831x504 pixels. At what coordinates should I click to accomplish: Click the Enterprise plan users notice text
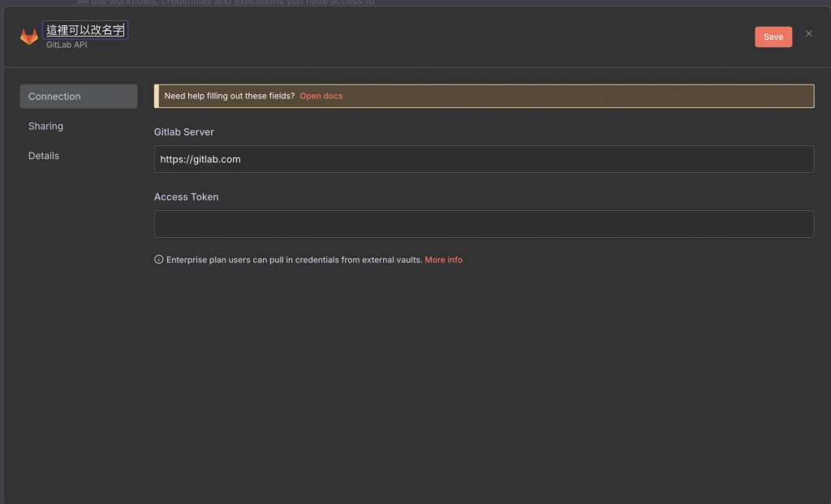tap(294, 260)
